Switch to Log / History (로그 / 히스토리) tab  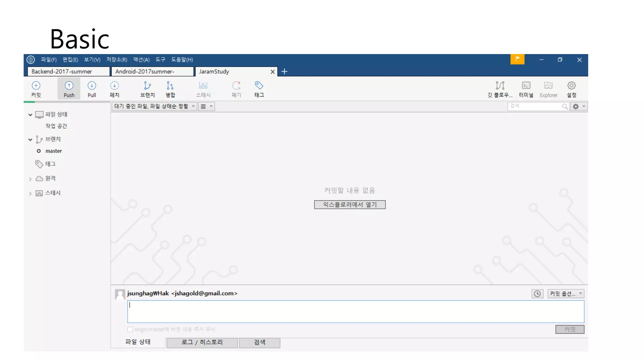[202, 342]
